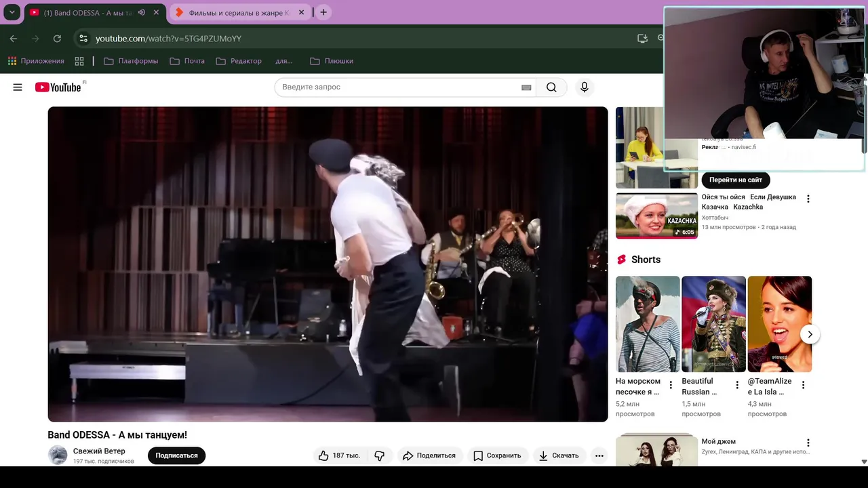868x488 pixels.
Task: Open the tab search dropdown
Action: point(12,12)
